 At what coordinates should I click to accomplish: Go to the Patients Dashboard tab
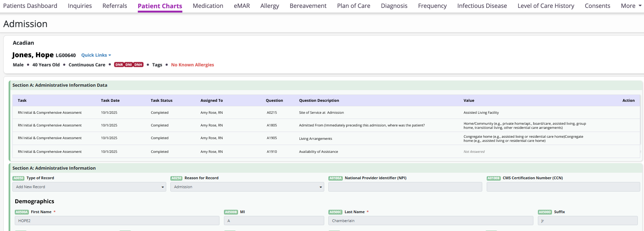coord(30,6)
